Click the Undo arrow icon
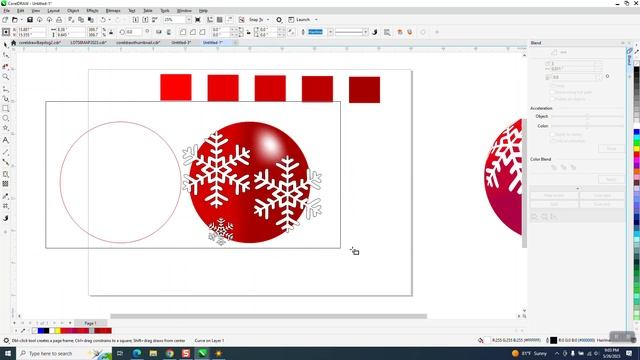 click(103, 20)
